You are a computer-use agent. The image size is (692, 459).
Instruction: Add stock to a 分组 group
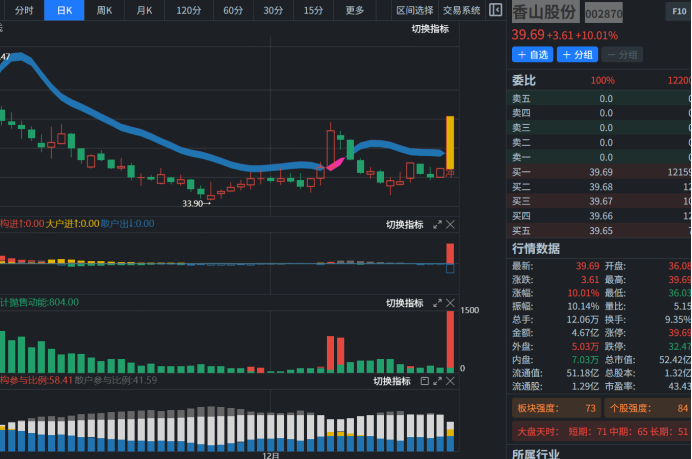click(577, 54)
